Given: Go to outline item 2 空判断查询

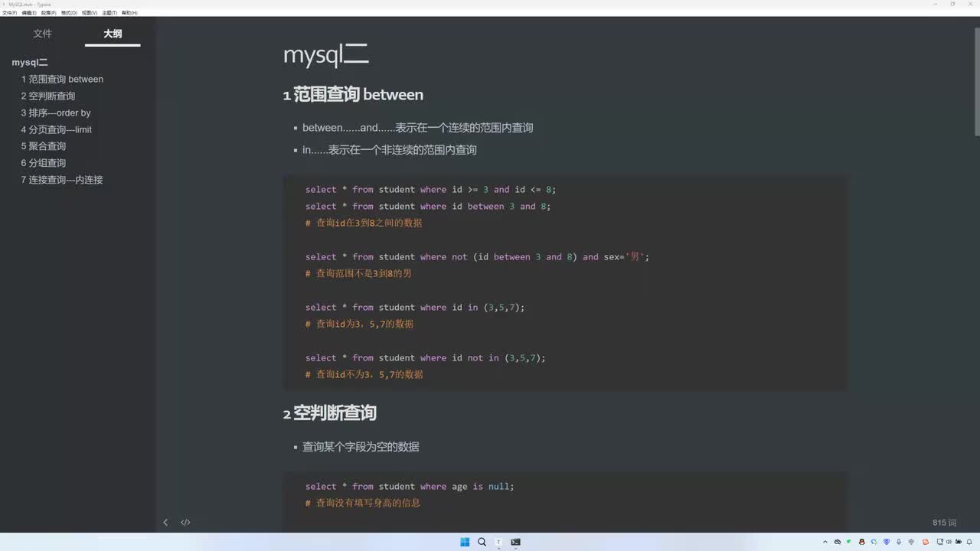Looking at the screenshot, I should pos(48,96).
